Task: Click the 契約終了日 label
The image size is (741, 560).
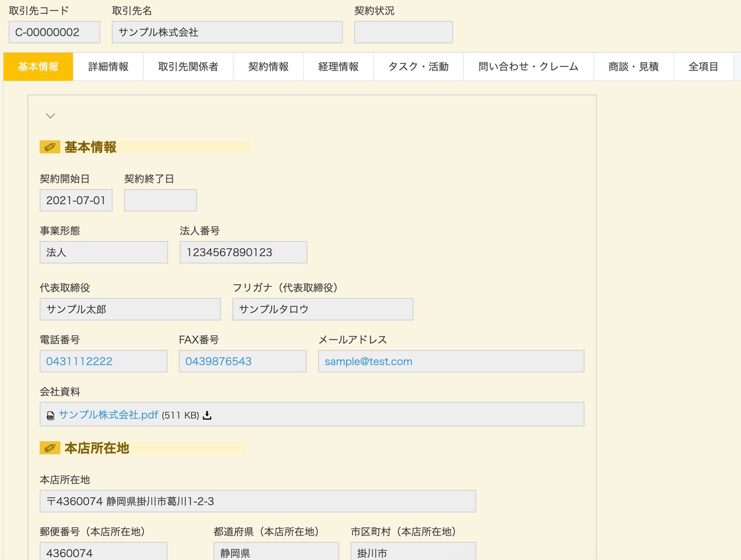Action: (x=149, y=179)
